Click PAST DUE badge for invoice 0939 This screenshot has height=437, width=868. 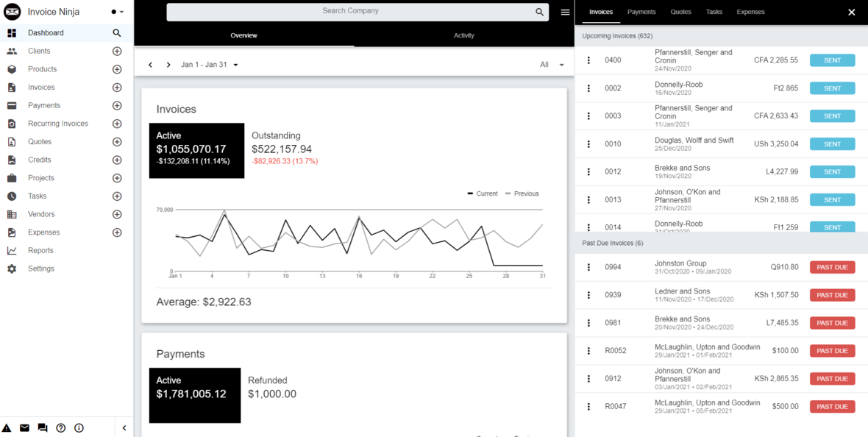[x=832, y=295]
